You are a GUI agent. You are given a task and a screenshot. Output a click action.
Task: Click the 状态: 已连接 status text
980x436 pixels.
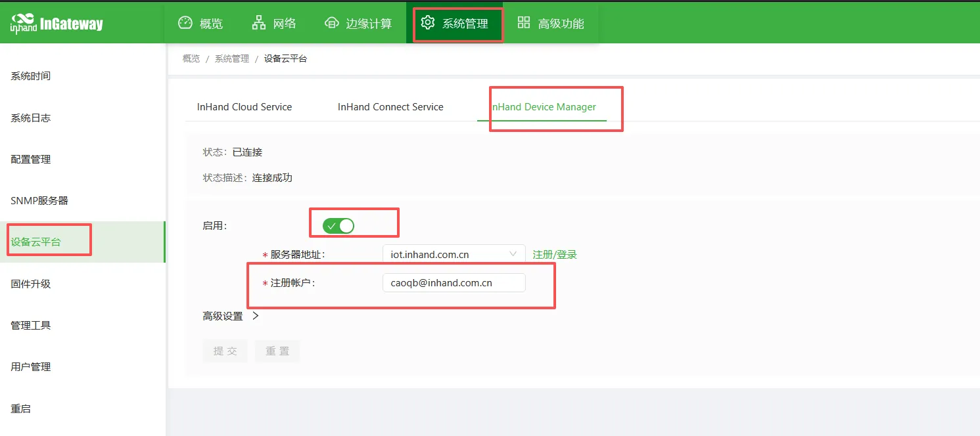click(233, 152)
